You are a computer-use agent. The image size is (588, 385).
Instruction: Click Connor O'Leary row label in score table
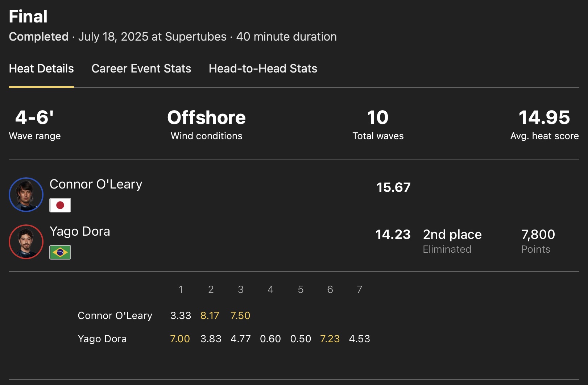[115, 316]
